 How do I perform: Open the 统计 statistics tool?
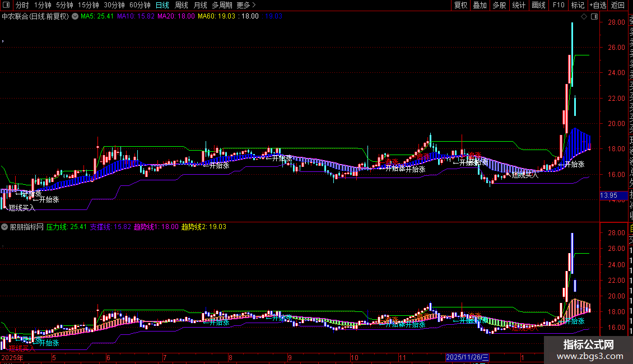point(519,5)
